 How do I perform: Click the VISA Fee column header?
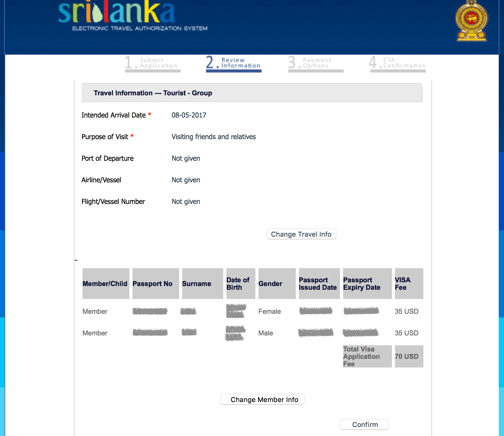tap(409, 284)
